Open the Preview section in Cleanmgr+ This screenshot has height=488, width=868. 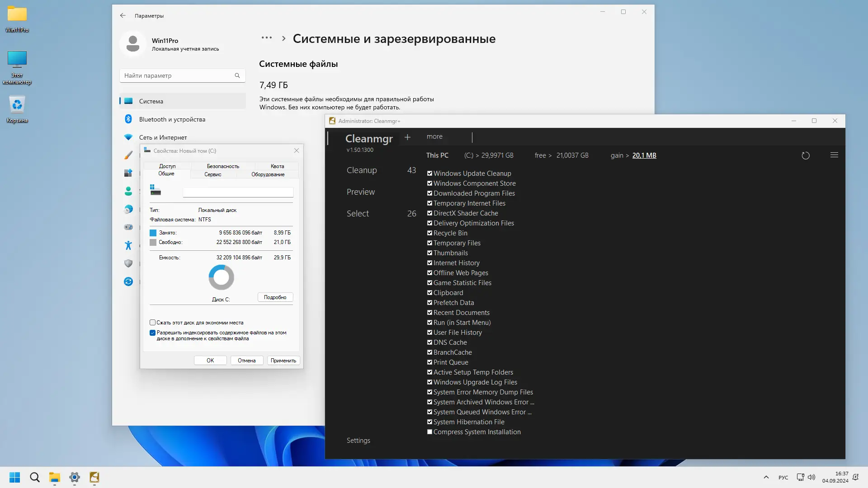360,192
